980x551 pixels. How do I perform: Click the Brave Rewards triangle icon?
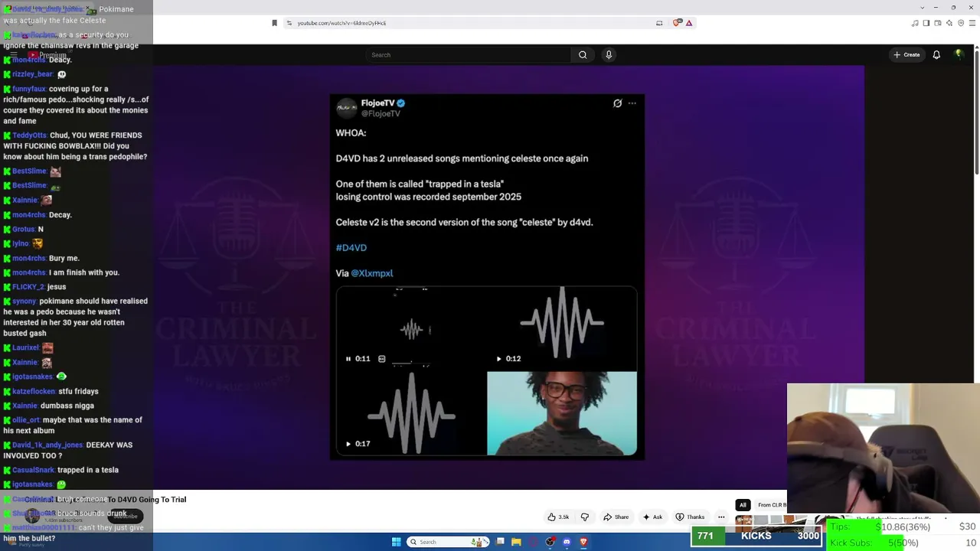click(689, 23)
